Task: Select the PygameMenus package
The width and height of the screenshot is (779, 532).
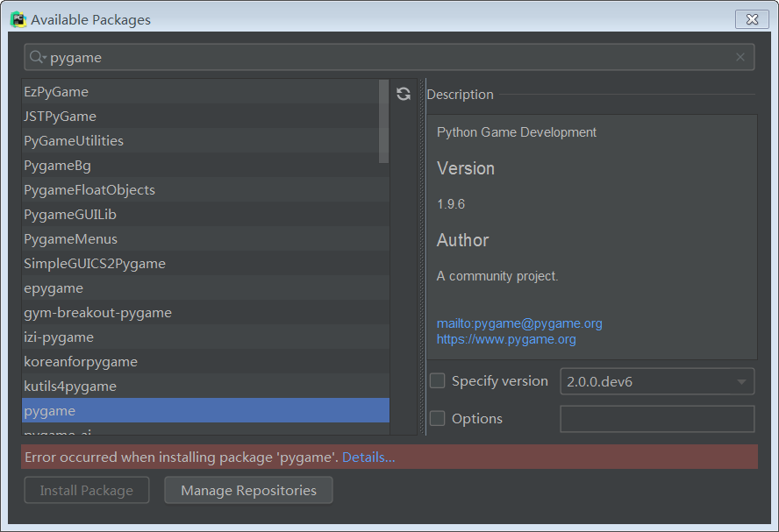Action: (x=205, y=238)
